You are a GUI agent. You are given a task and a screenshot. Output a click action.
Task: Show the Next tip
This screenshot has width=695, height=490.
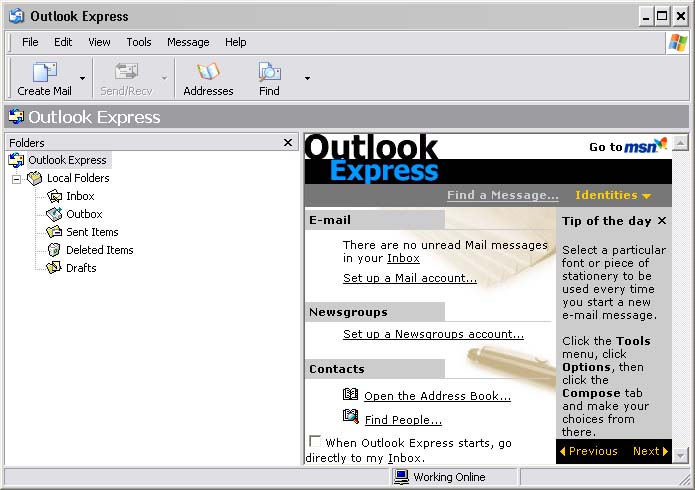click(x=651, y=451)
